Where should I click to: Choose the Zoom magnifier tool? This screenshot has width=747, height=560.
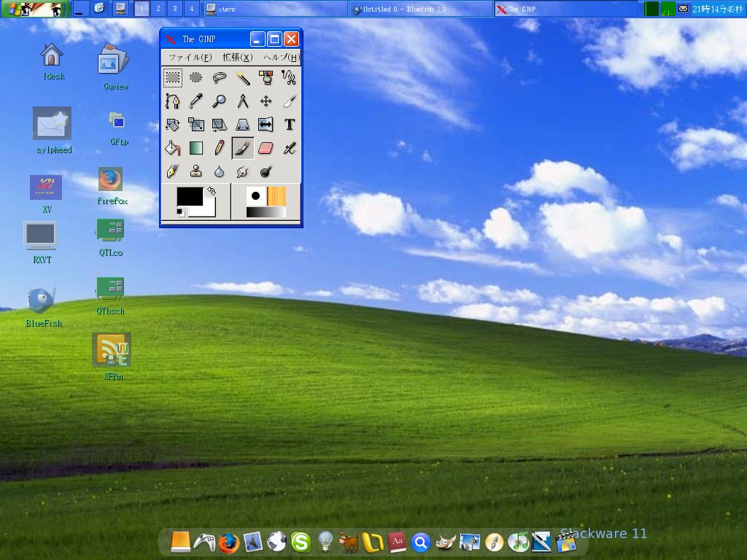point(220,101)
